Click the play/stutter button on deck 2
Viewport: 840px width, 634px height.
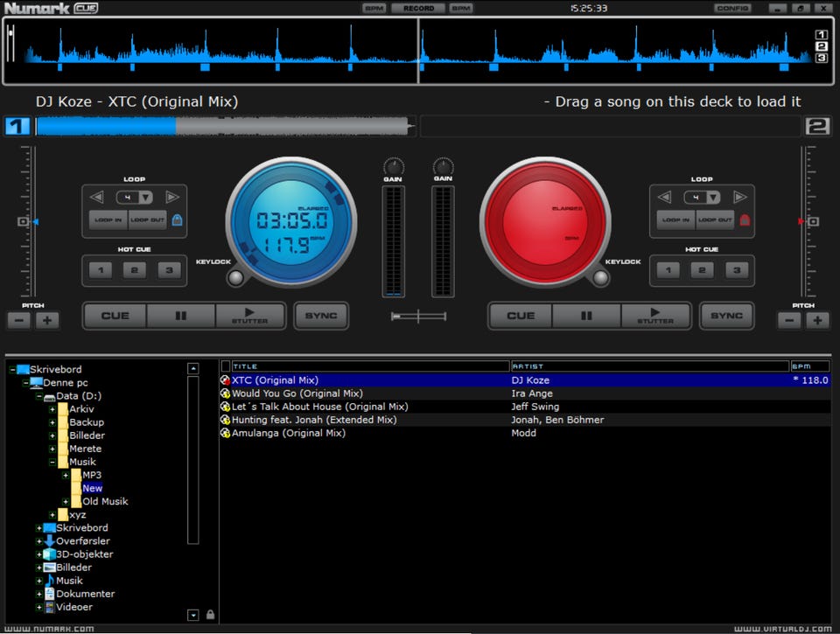pyautogui.click(x=655, y=316)
